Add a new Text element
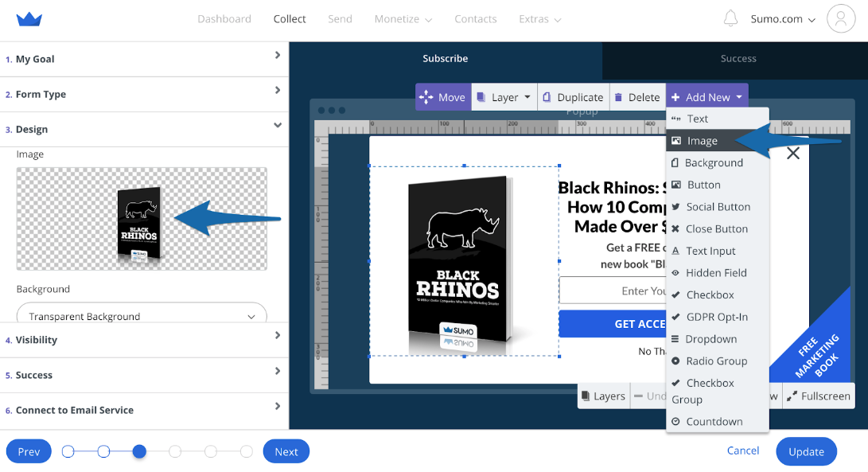Viewport: 868px width, 472px height. click(718, 119)
